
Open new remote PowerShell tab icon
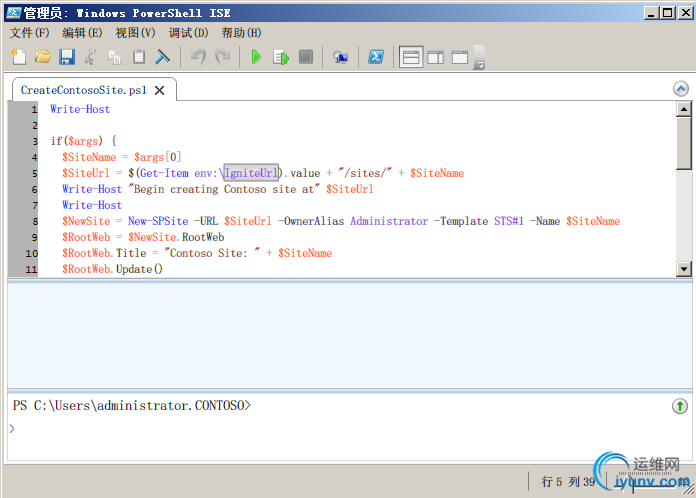coord(340,57)
